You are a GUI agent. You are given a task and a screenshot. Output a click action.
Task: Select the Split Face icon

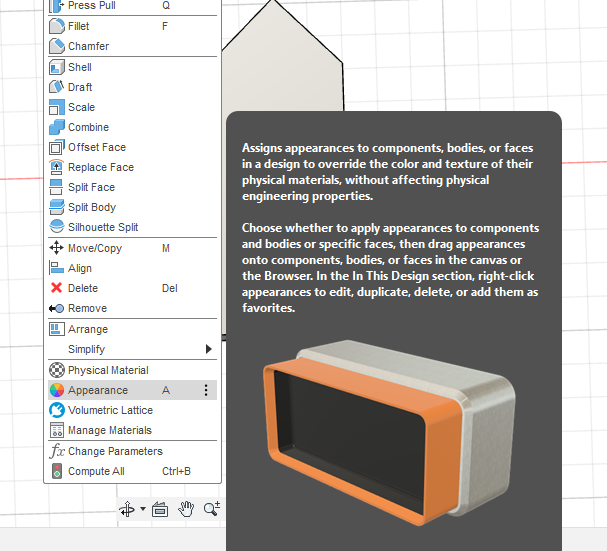point(57,187)
